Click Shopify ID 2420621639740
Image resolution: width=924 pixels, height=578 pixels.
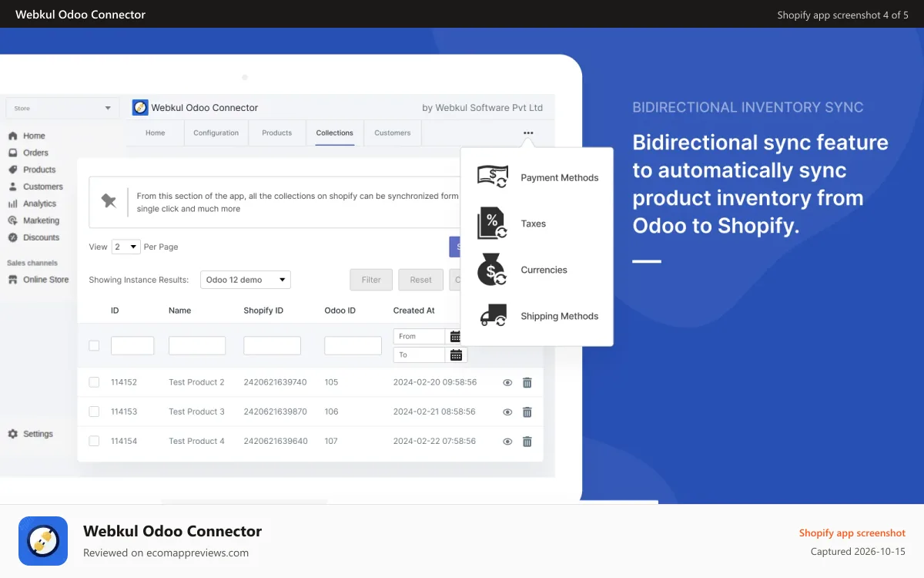[276, 382]
